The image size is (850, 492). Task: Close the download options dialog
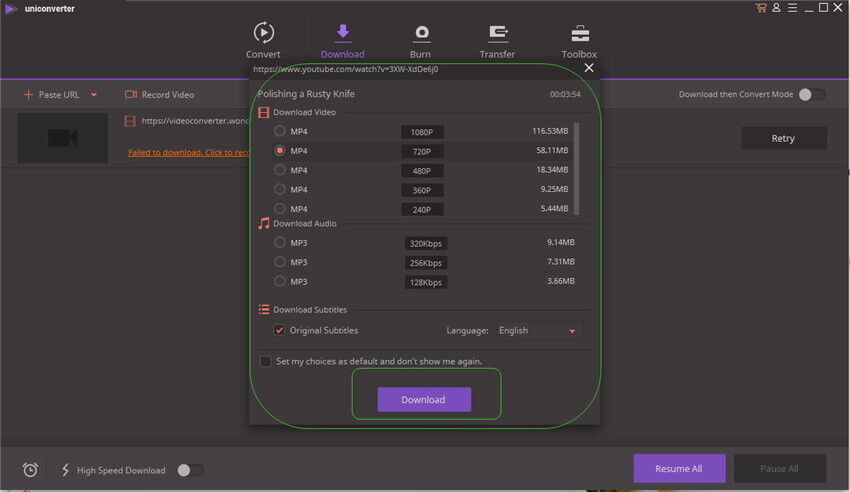[589, 68]
